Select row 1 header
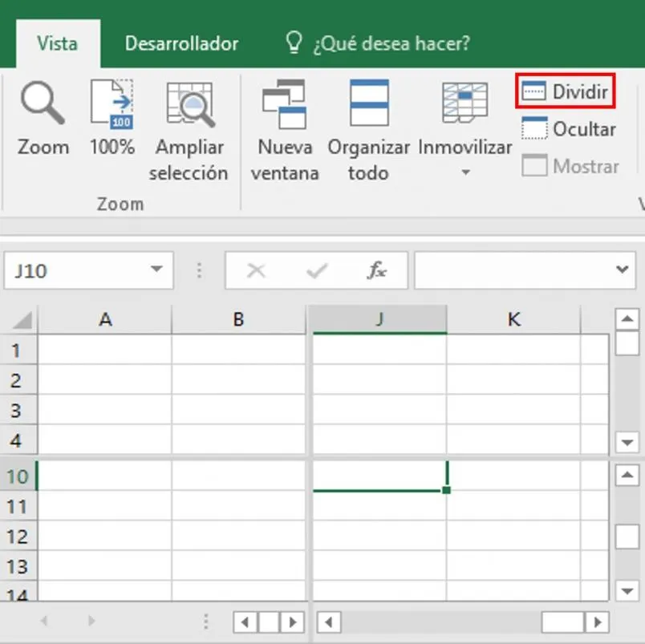The width and height of the screenshot is (645, 644). click(x=17, y=350)
